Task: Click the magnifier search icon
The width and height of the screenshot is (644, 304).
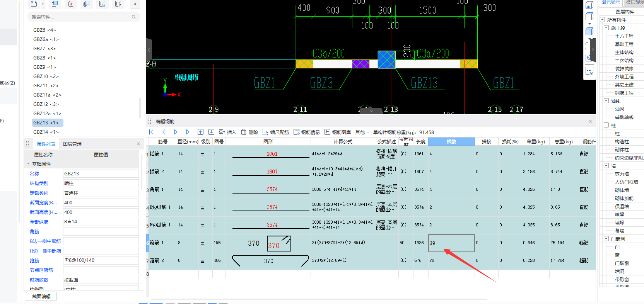Action: (x=134, y=17)
